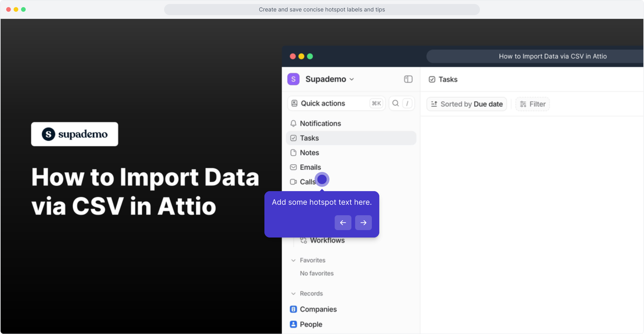Click the purple S workspace avatar
Screen dimensions: 644x334
tap(293, 79)
